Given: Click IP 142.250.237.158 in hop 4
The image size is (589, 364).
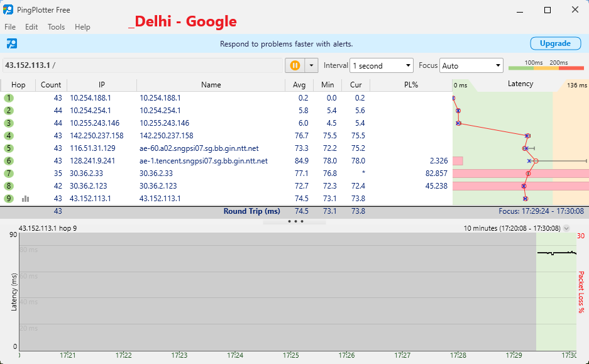Looking at the screenshot, I should tap(97, 136).
